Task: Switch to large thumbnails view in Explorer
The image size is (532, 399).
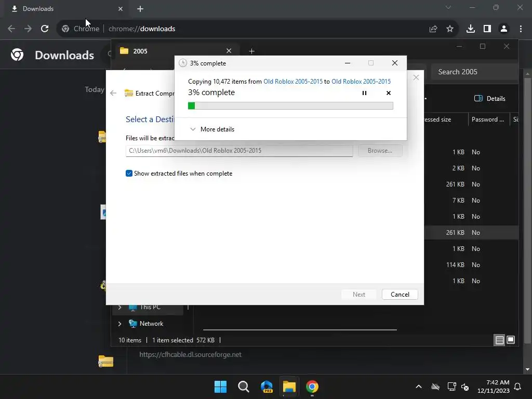Action: click(511, 340)
